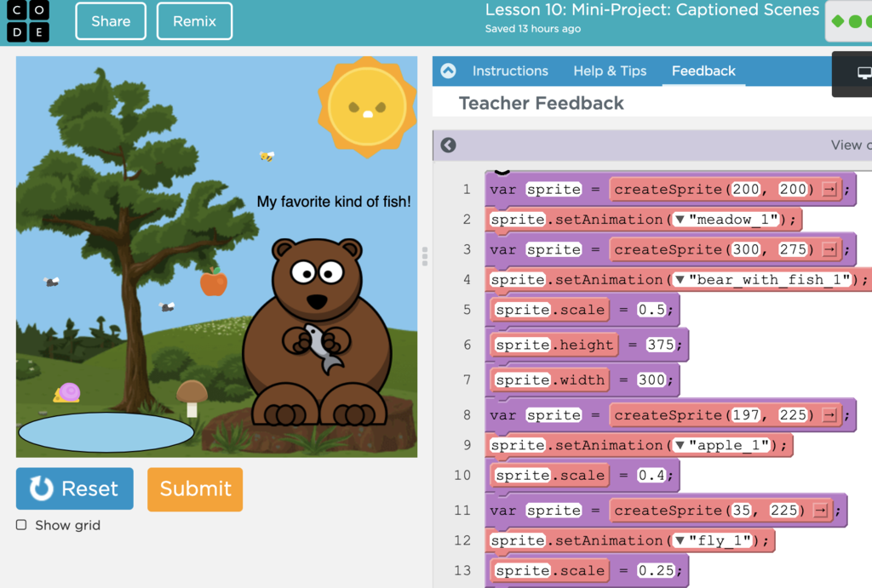Open the "apple_1" animation dropdown
This screenshot has height=588, width=872.
point(680,445)
